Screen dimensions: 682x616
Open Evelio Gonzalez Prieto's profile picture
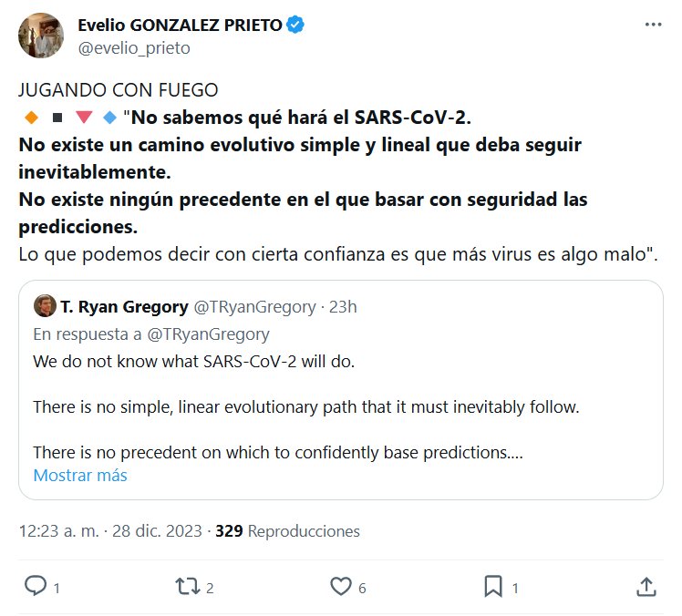pos(41,36)
